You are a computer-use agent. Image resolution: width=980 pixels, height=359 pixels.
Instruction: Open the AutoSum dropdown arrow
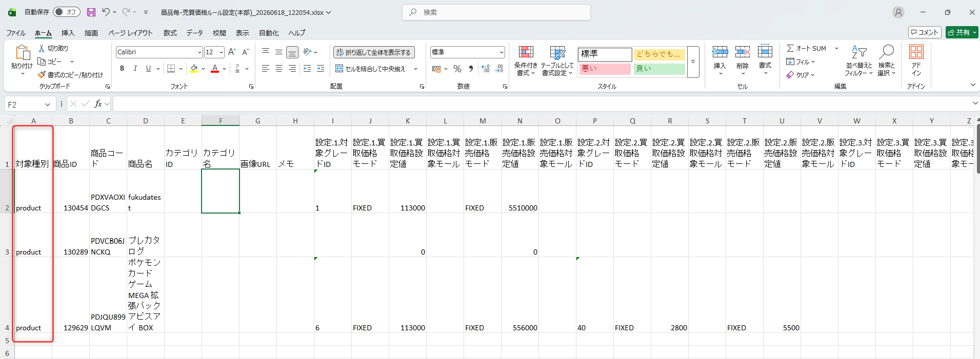(x=836, y=48)
